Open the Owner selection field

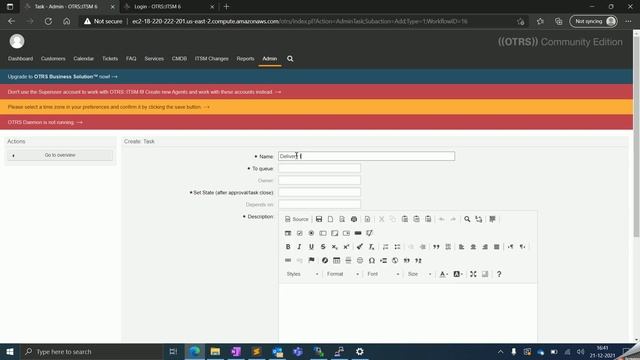click(x=319, y=180)
